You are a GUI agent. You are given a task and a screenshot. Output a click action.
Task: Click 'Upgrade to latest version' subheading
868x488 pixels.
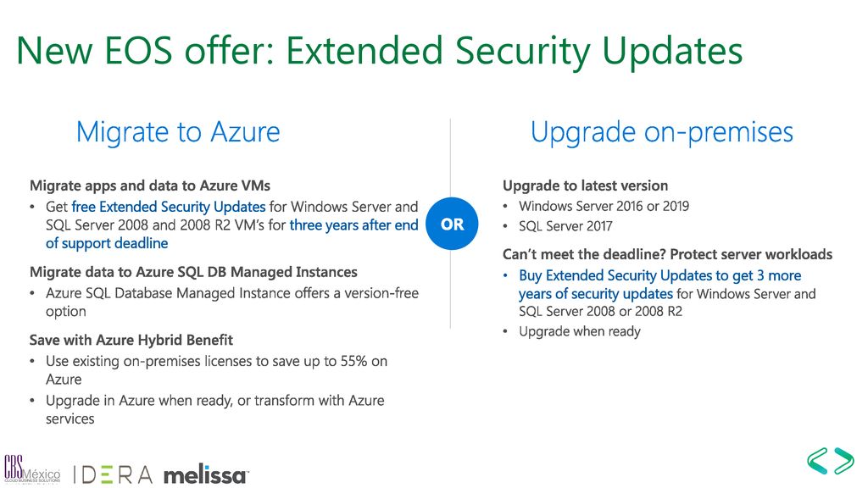585,186
